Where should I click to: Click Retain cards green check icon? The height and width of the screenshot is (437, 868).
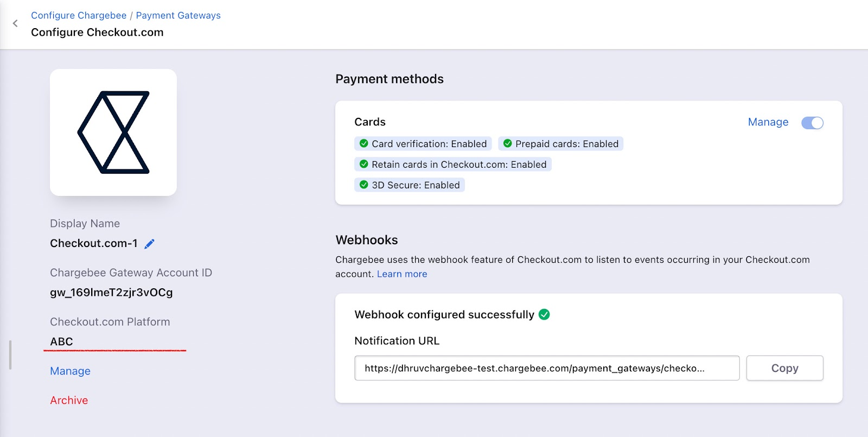[364, 164]
